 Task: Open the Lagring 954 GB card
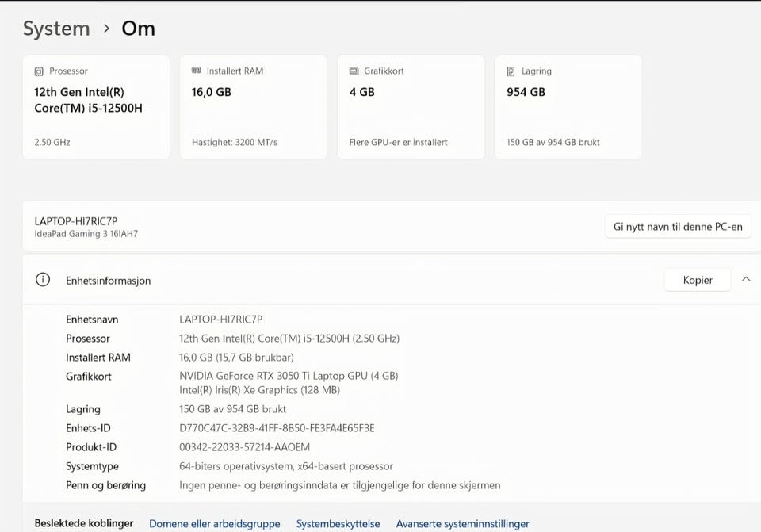click(x=568, y=107)
